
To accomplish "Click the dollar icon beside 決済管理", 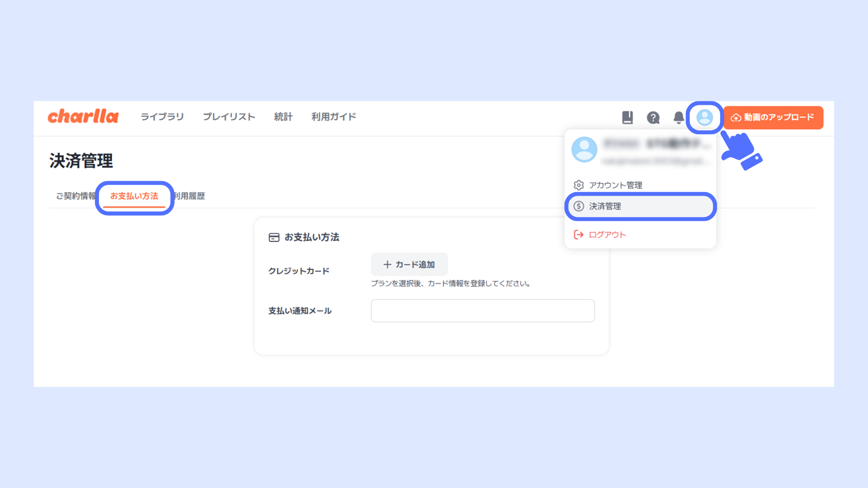I will click(579, 206).
